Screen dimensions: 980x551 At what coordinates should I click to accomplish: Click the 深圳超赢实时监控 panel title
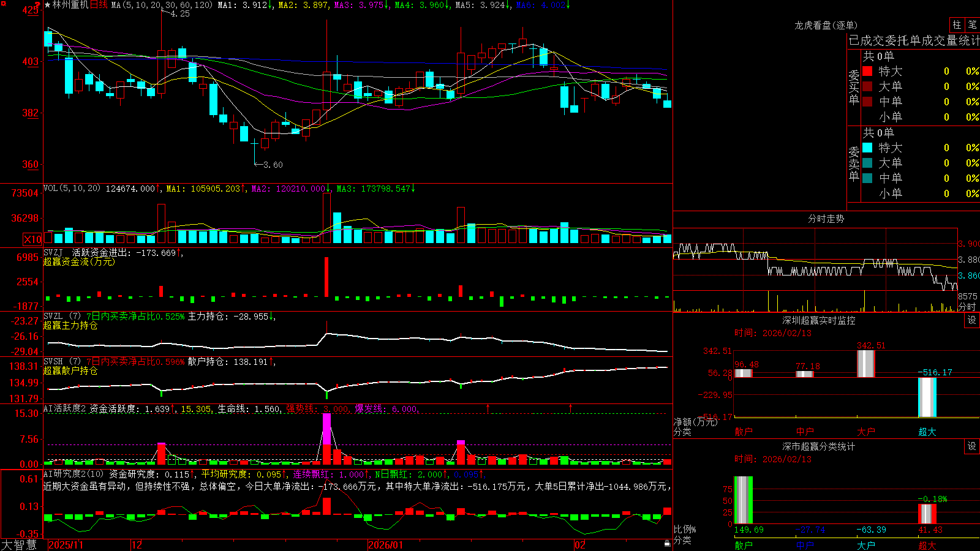pyautogui.click(x=819, y=320)
